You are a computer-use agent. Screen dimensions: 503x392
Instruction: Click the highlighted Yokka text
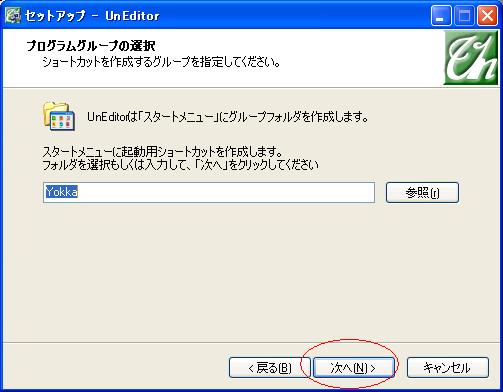[x=62, y=192]
